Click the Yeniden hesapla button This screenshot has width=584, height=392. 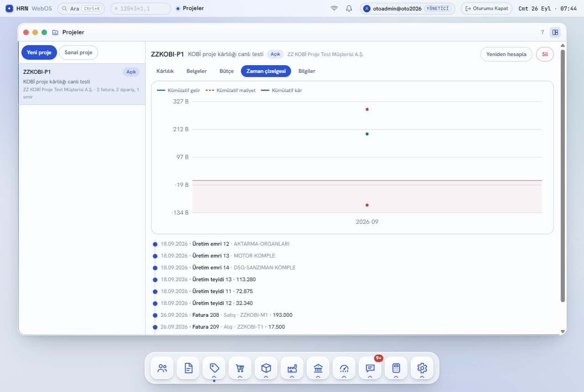point(506,54)
